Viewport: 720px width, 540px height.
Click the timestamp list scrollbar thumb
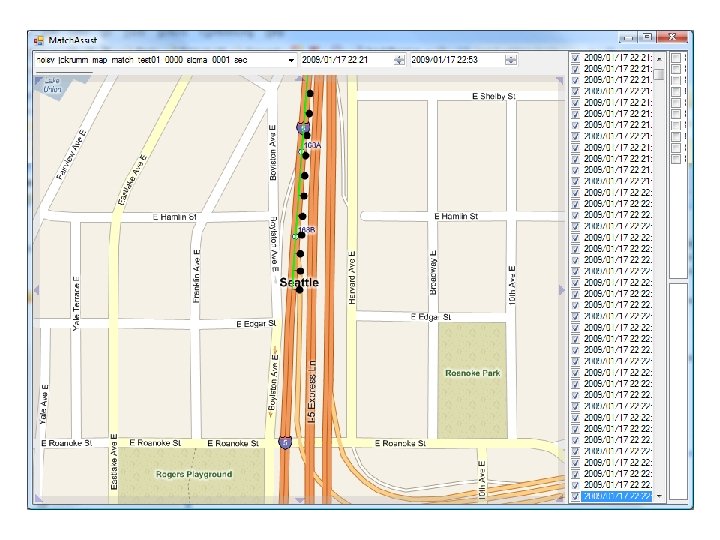(x=659, y=74)
